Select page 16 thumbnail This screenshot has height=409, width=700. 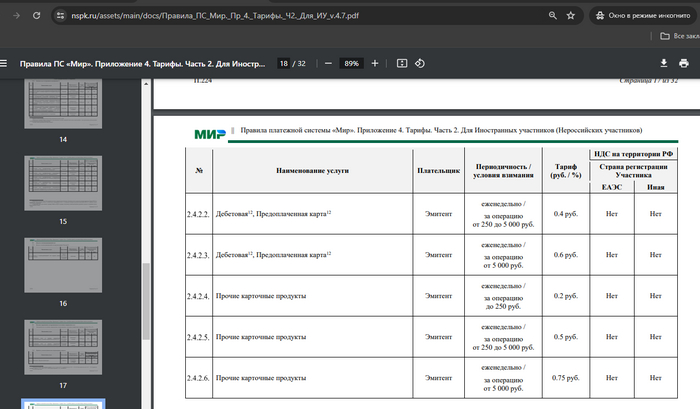click(63, 270)
